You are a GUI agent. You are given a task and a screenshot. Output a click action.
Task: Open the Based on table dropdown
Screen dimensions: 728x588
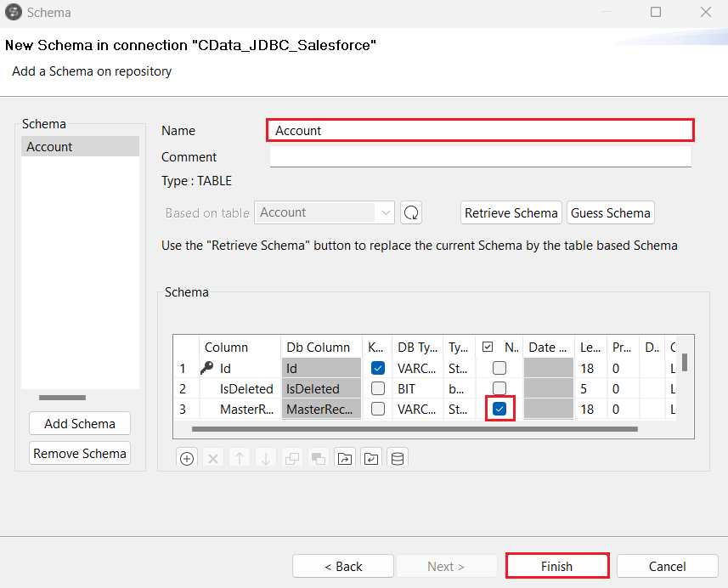(x=386, y=213)
